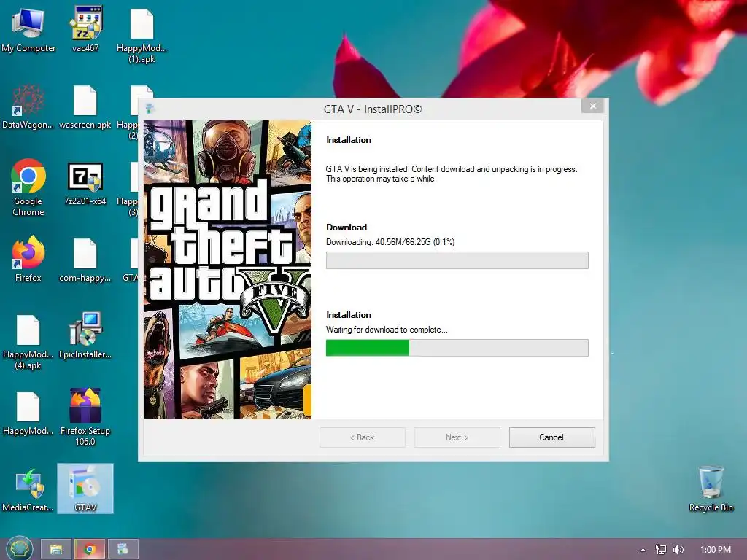
Task: Select the Firefox Setup 106.0 icon
Action: point(85,417)
